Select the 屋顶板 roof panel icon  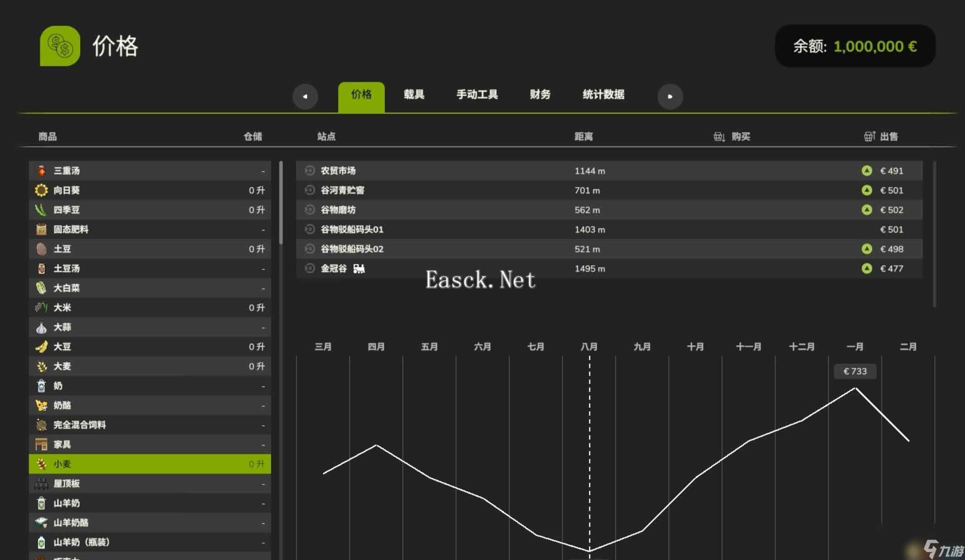(x=41, y=483)
